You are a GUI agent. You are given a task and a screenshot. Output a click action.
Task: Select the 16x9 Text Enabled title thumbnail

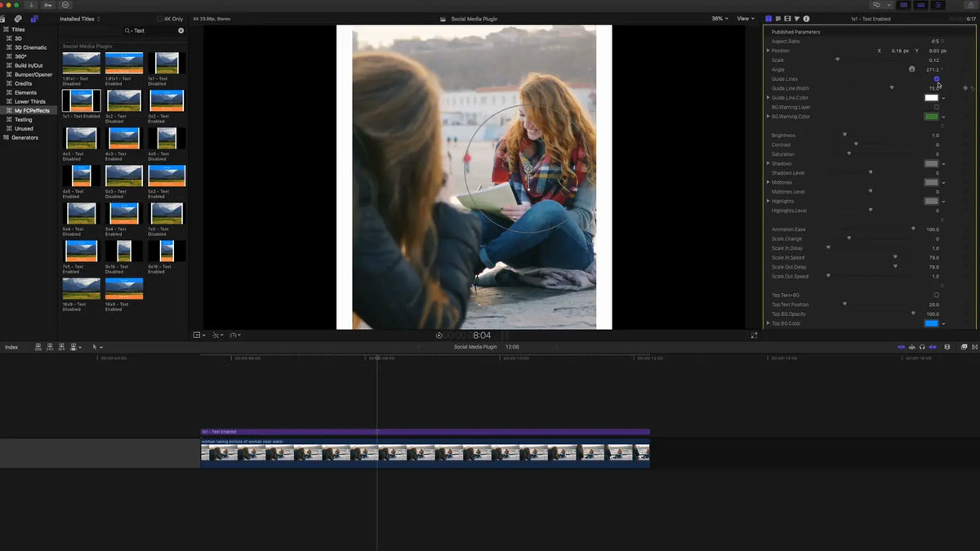coord(124,289)
